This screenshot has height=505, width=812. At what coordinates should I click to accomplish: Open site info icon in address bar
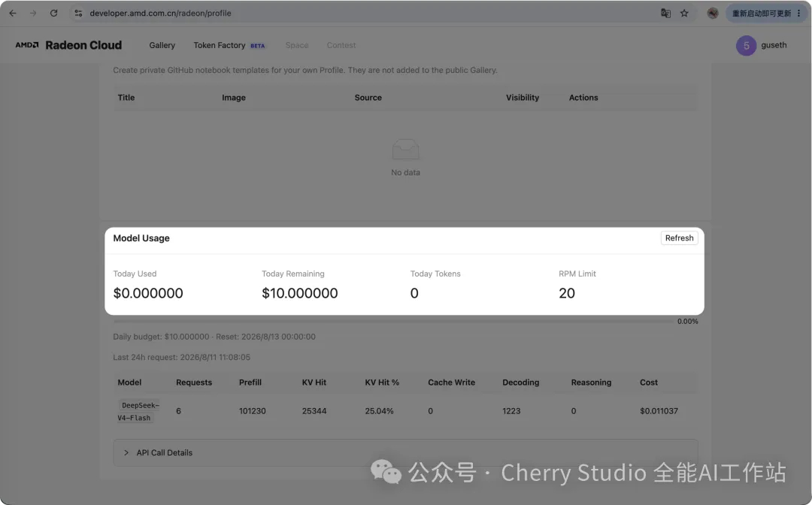coord(78,14)
